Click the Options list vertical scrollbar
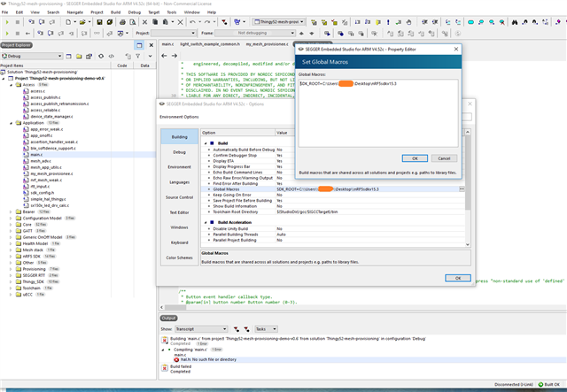This screenshot has height=392, width=567. 468,188
